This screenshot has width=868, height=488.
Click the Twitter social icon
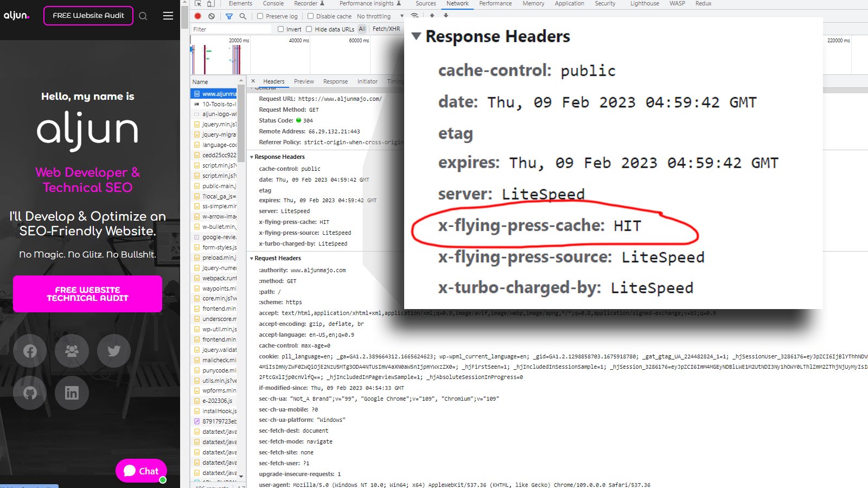[x=114, y=351]
